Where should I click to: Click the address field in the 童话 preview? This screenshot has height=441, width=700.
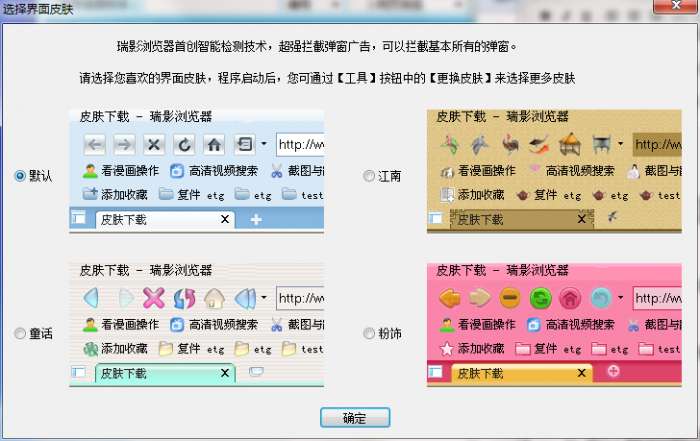(x=300, y=298)
